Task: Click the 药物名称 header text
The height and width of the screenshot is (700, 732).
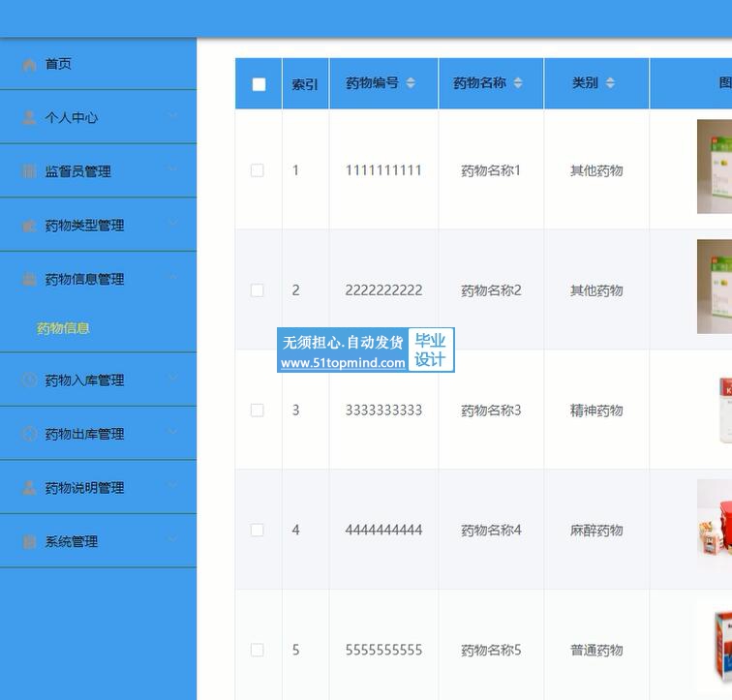Action: coord(479,83)
